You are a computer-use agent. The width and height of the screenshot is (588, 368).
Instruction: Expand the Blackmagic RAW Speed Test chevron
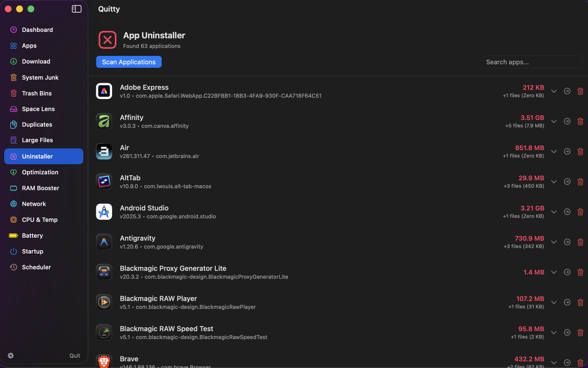tap(554, 333)
